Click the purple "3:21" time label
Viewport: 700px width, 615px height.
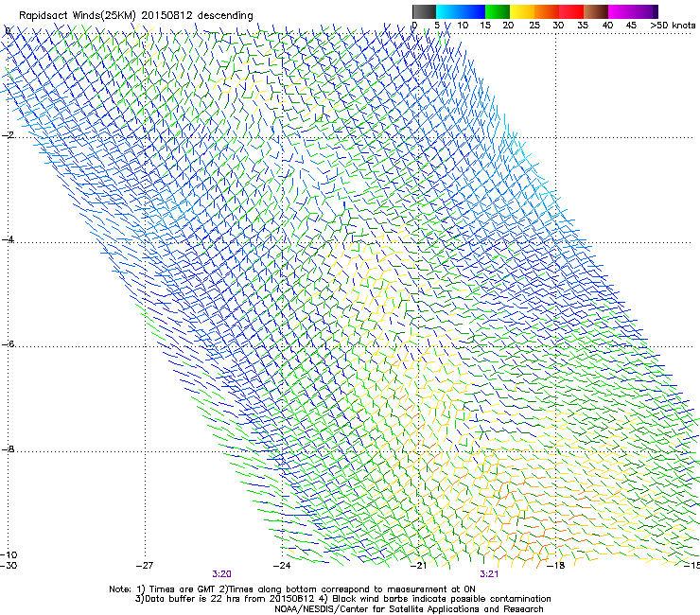click(x=489, y=574)
